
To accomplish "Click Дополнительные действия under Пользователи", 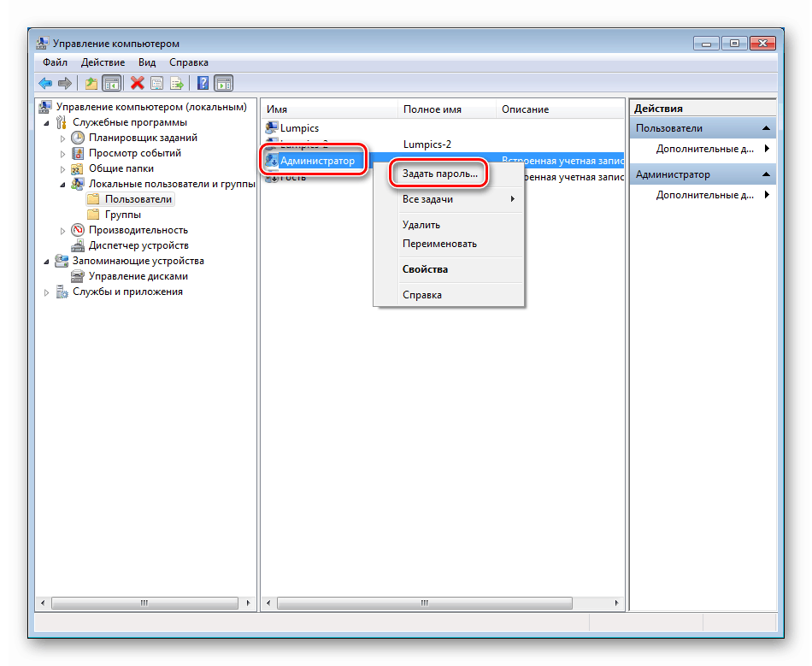I will [704, 149].
